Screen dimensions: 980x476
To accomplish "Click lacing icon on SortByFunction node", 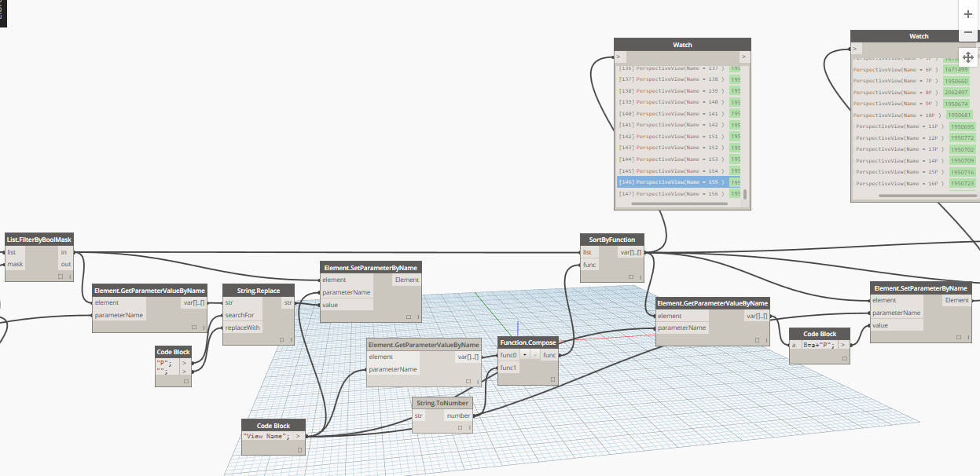I will (x=640, y=277).
